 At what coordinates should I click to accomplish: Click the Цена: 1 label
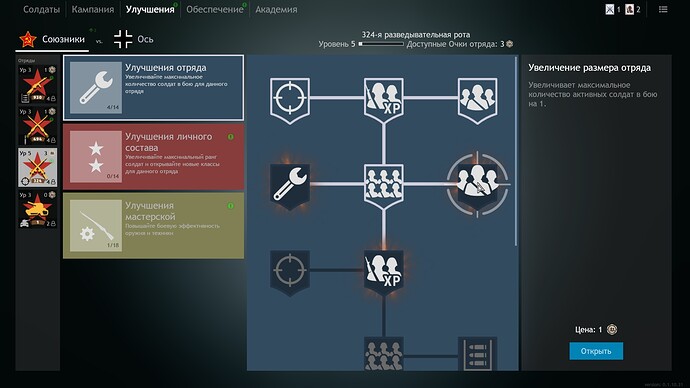tap(588, 329)
